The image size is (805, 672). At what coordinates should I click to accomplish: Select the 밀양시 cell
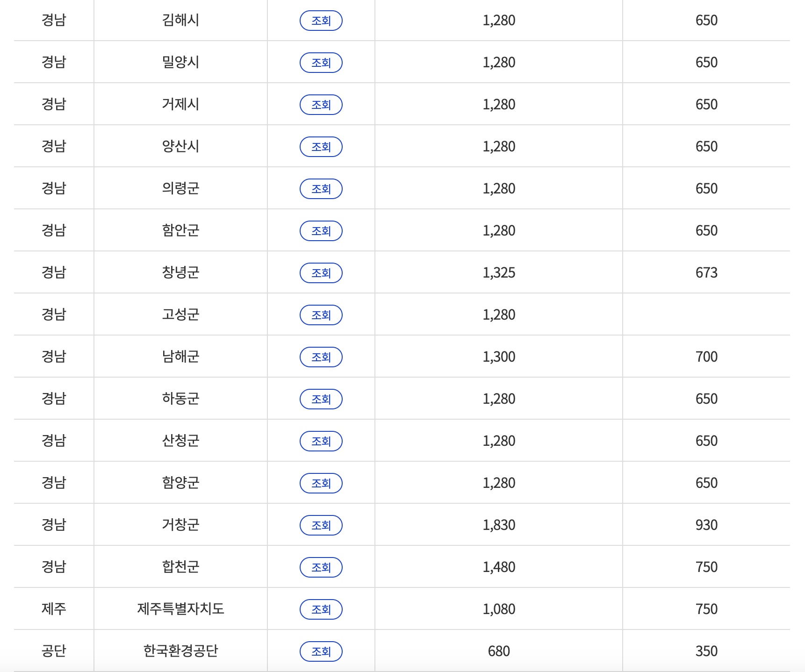pyautogui.click(x=180, y=62)
